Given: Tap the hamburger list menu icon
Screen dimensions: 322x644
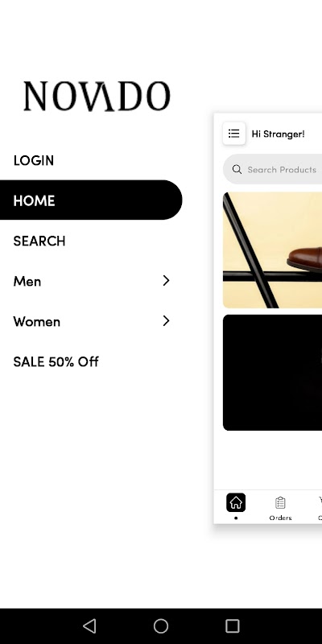Looking at the screenshot, I should (234, 134).
